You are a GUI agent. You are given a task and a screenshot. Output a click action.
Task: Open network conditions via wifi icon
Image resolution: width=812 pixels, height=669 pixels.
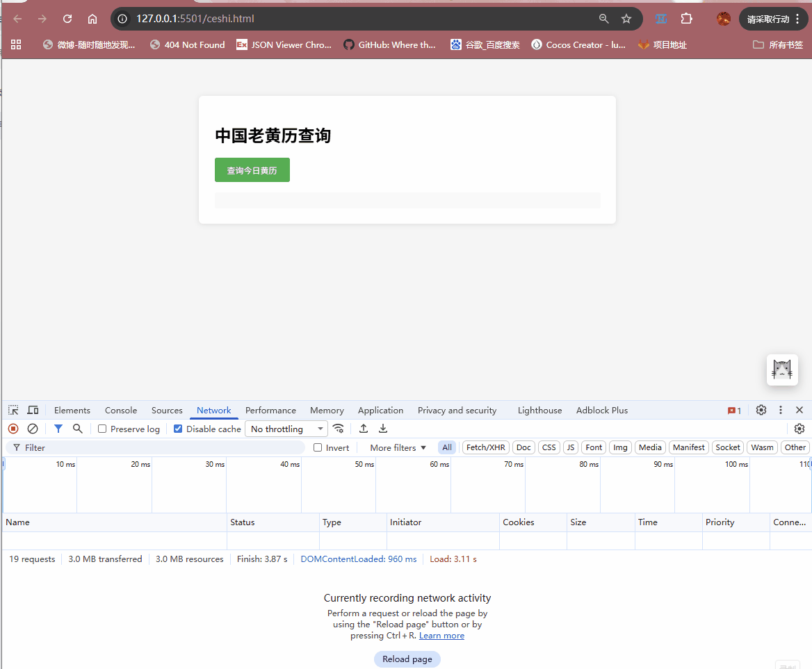(339, 429)
